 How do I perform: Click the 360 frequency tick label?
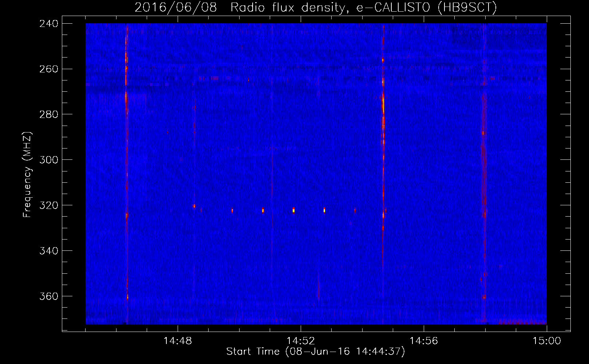tap(49, 296)
